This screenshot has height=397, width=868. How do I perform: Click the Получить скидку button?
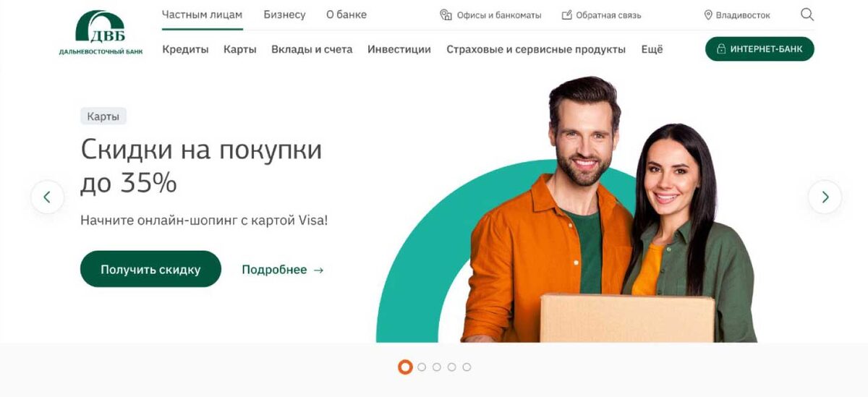pyautogui.click(x=150, y=269)
